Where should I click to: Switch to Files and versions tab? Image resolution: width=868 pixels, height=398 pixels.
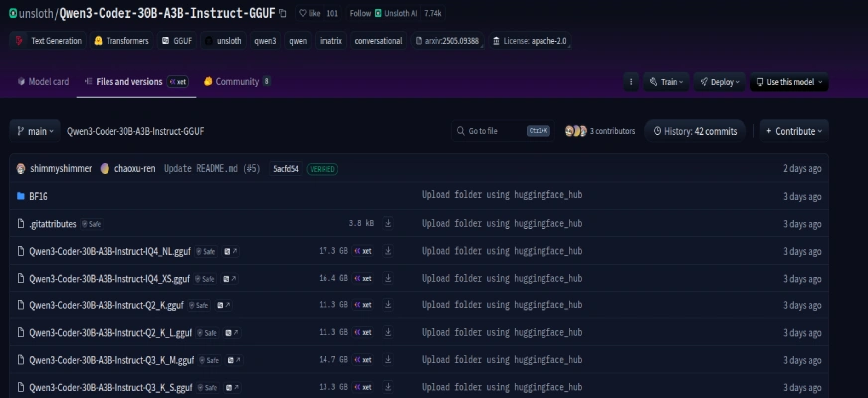136,82
